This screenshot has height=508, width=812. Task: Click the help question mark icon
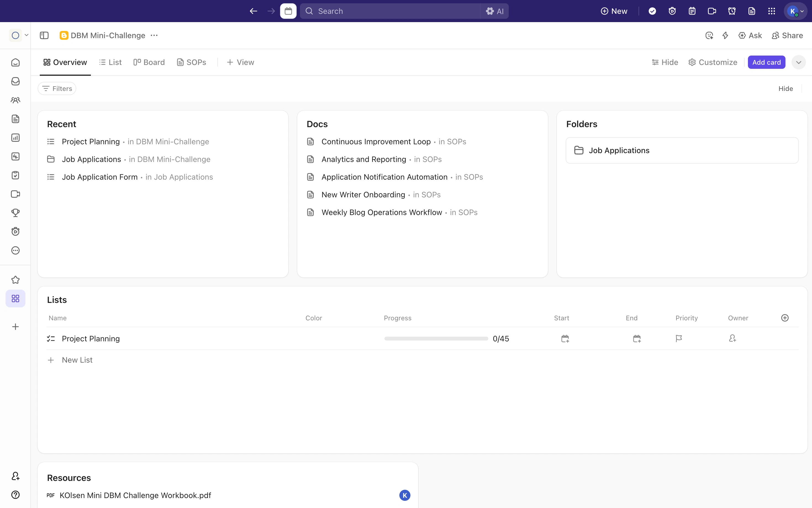click(15, 494)
